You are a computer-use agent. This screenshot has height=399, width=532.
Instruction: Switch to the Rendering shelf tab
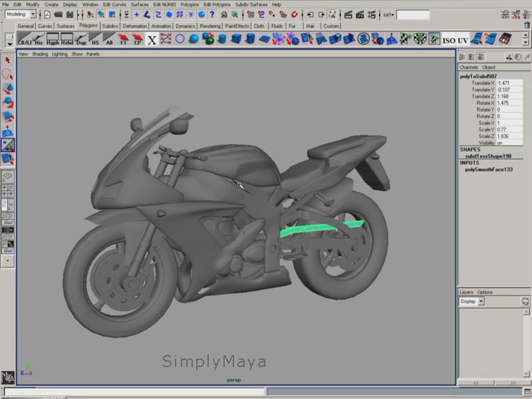(210, 26)
